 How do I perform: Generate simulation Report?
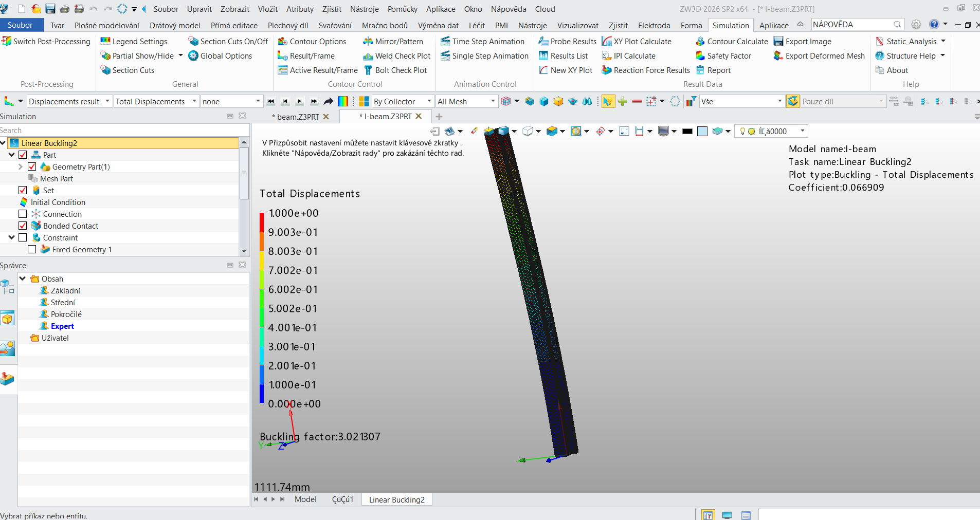(713, 70)
